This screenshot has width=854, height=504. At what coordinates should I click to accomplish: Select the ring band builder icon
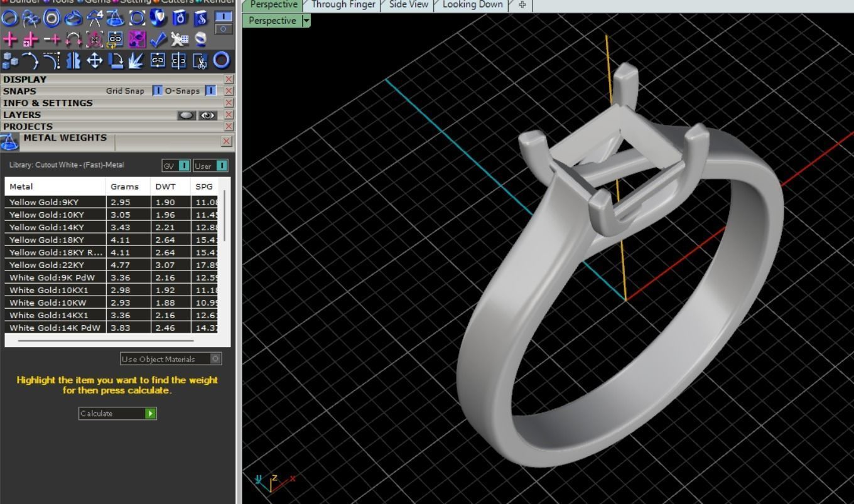pyautogui.click(x=9, y=18)
